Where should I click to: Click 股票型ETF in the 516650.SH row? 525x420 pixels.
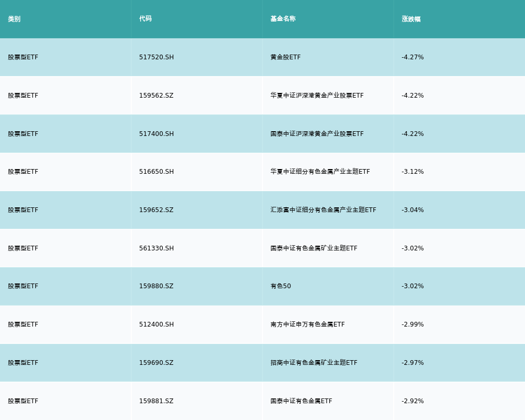pos(23,172)
